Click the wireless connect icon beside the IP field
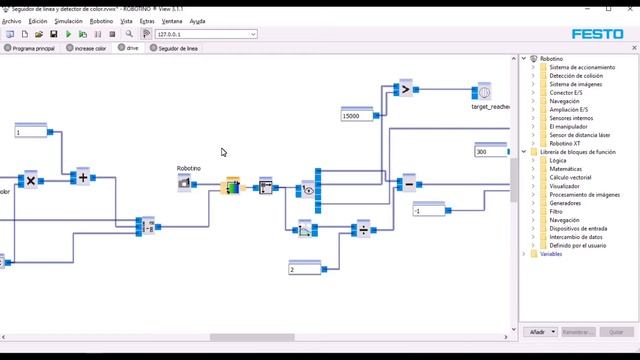The image size is (640, 360). 146,34
